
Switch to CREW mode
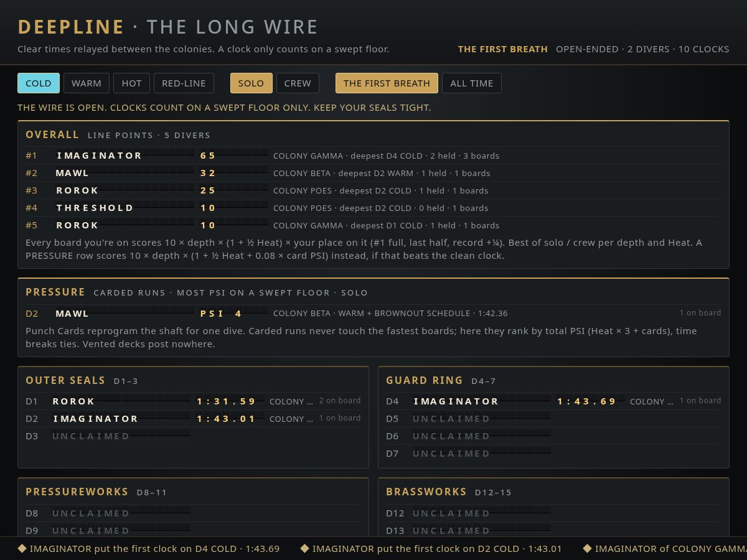click(298, 83)
